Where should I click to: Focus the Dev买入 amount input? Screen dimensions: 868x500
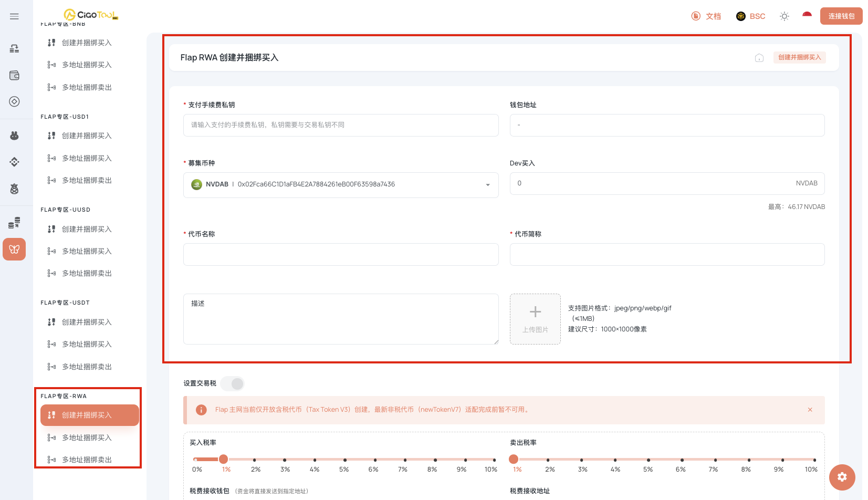667,183
